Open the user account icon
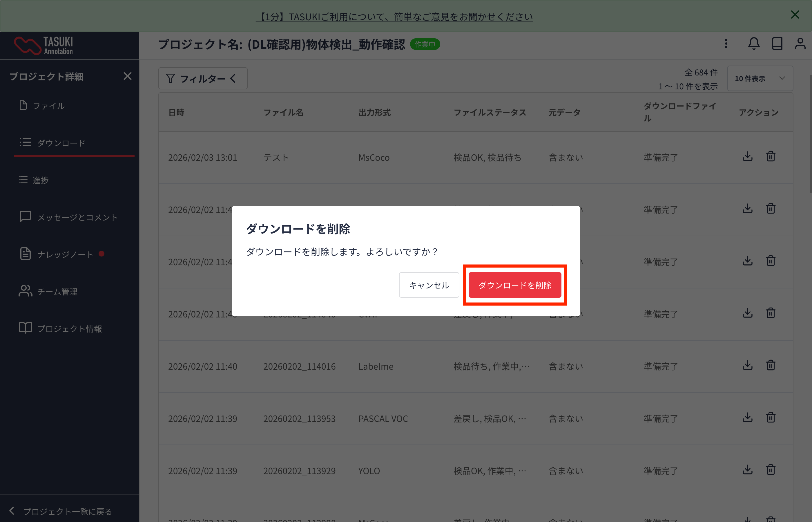Screen dimensions: 812x522 pos(800,44)
